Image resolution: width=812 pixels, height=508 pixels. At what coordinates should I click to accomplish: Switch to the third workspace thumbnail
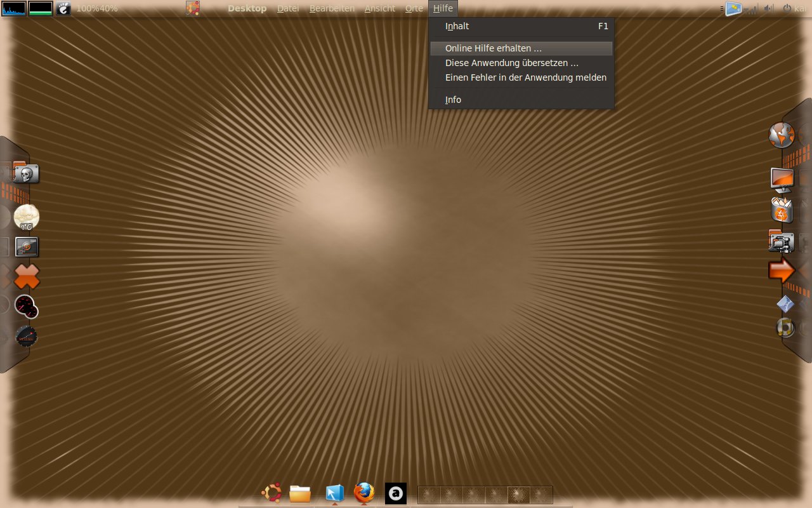click(474, 495)
